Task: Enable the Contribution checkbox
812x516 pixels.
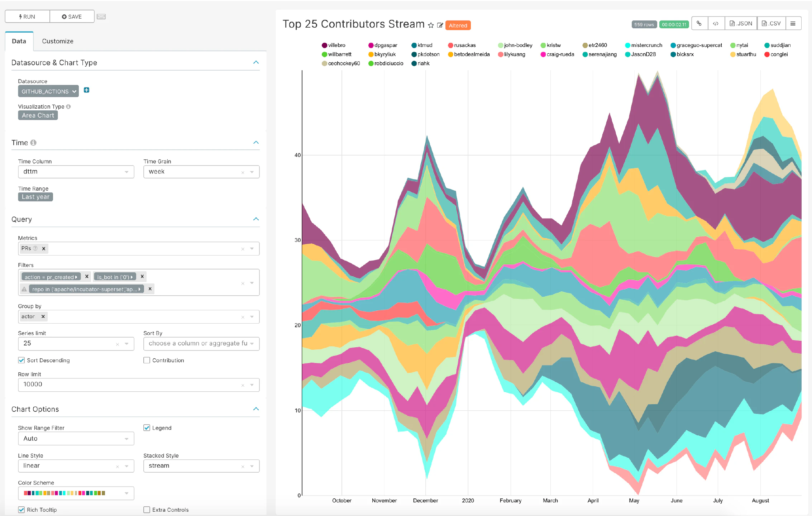Action: point(147,360)
